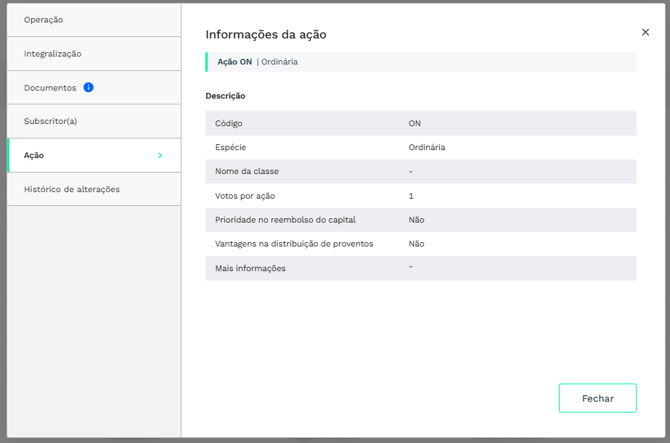The width and height of the screenshot is (670, 443).
Task: Select the Documentos sidebar tab
Action: pyautogui.click(x=50, y=88)
